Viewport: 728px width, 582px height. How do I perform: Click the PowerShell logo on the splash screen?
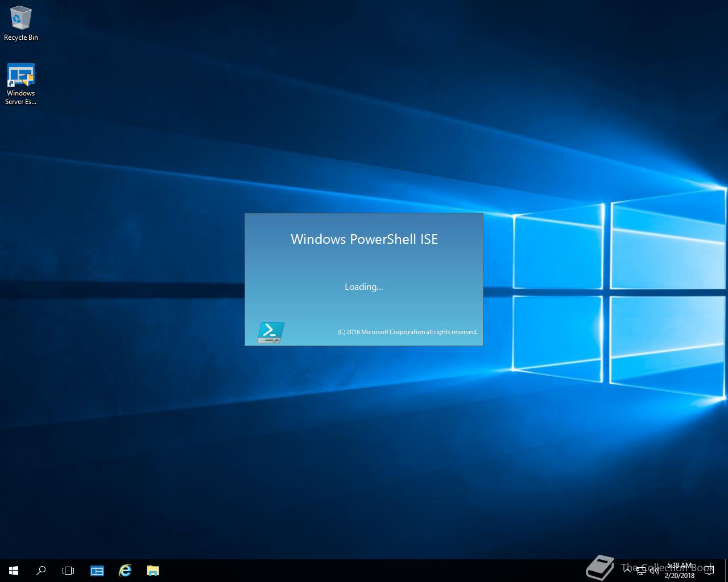pos(271,332)
